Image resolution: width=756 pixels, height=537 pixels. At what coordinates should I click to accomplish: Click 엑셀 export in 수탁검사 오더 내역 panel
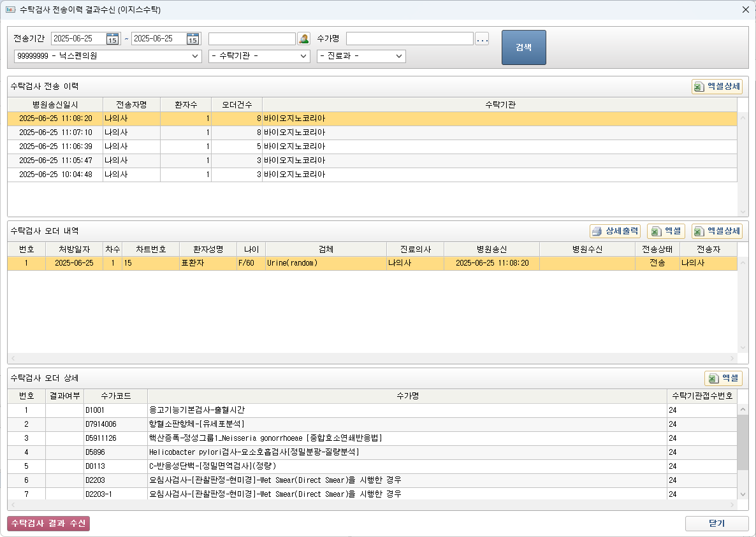(x=666, y=231)
